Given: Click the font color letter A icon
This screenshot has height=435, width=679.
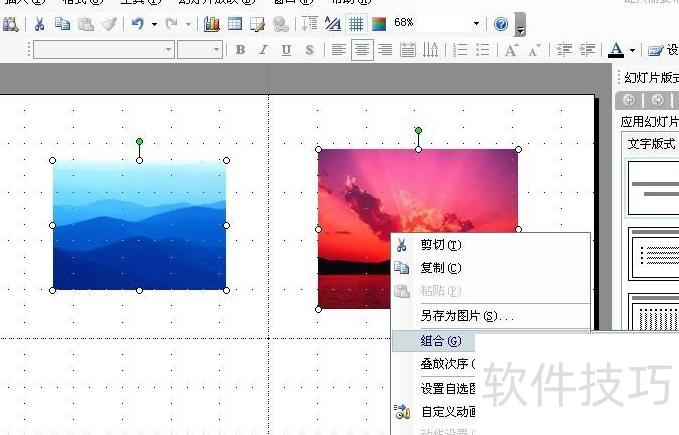Looking at the screenshot, I should click(616, 50).
